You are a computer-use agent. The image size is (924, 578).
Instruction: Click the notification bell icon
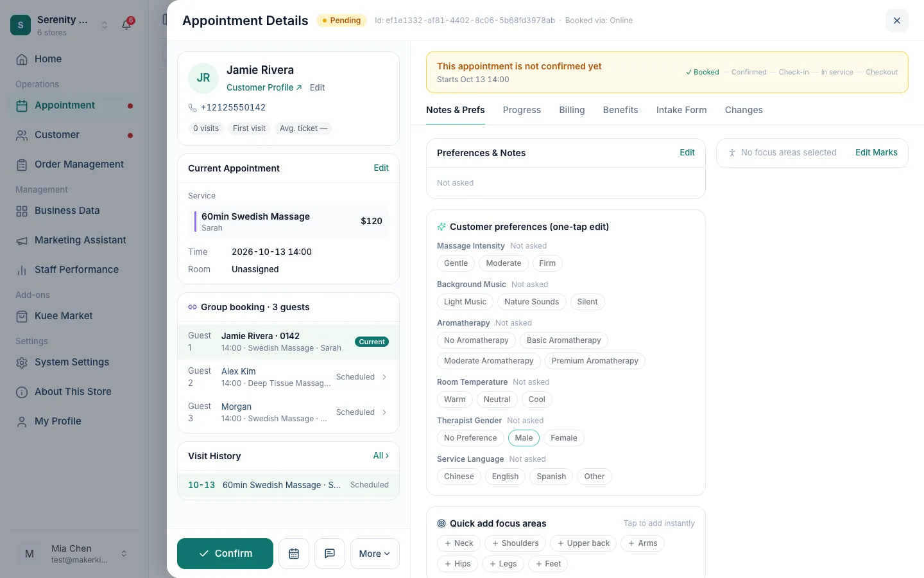(126, 25)
